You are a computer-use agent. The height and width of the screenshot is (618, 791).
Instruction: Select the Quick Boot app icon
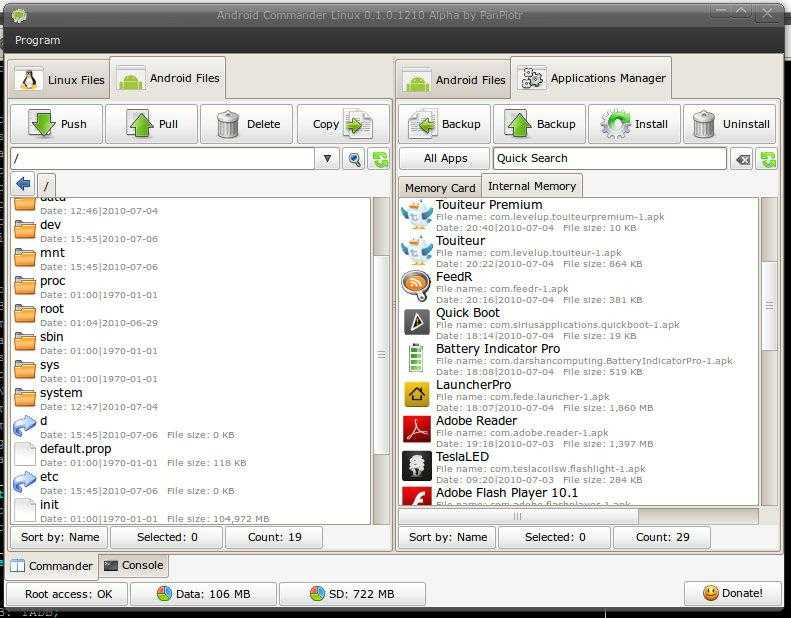(x=417, y=322)
